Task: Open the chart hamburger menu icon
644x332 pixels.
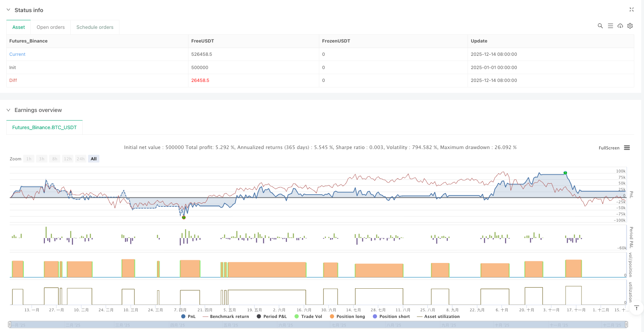Action: [627, 148]
